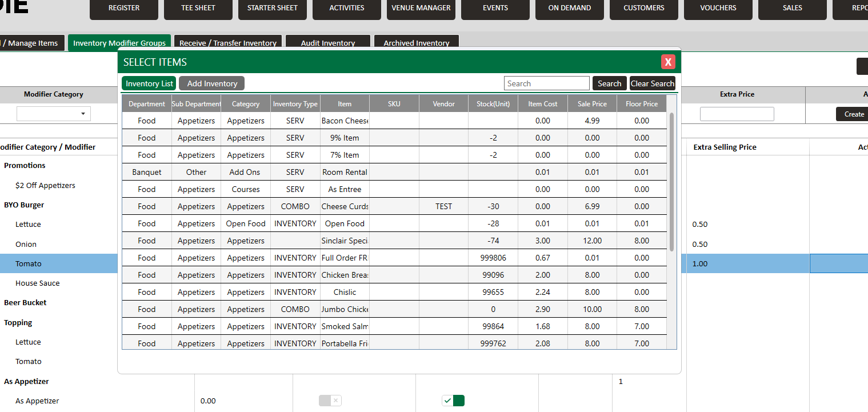This screenshot has height=412, width=868.
Task: Open the Audit Inventory tab
Action: pos(328,43)
